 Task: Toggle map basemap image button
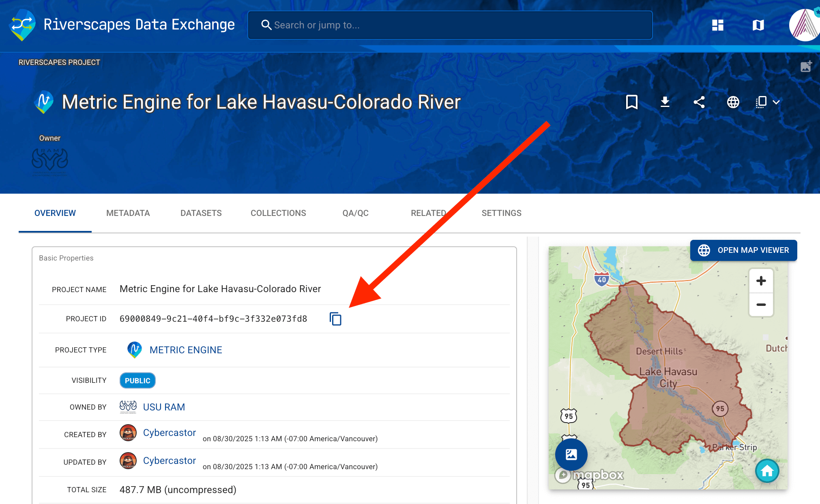pos(571,455)
